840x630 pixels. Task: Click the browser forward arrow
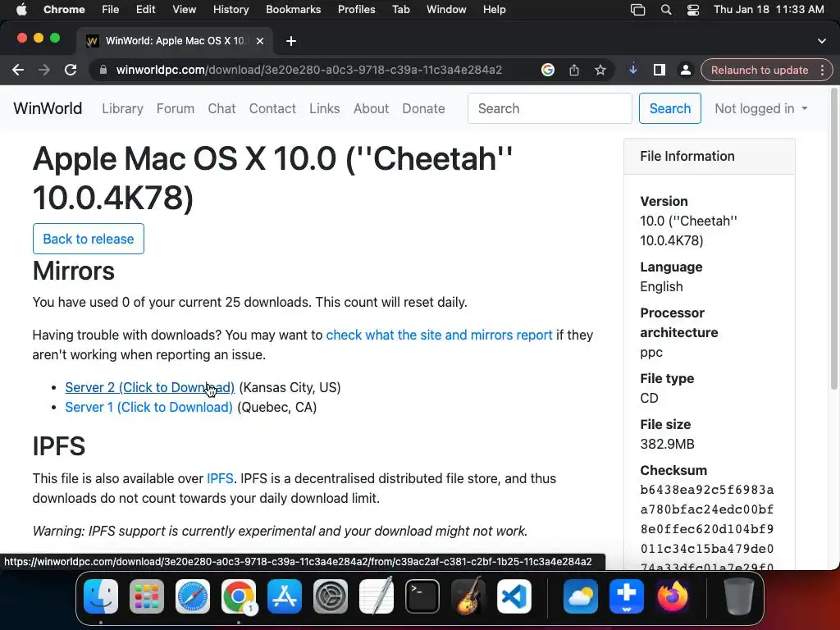coord(44,71)
